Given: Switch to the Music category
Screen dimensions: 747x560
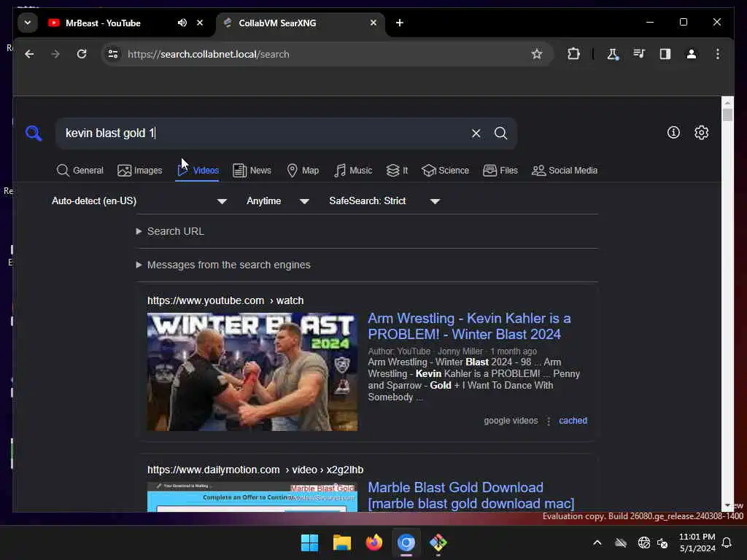Looking at the screenshot, I should [x=353, y=171].
